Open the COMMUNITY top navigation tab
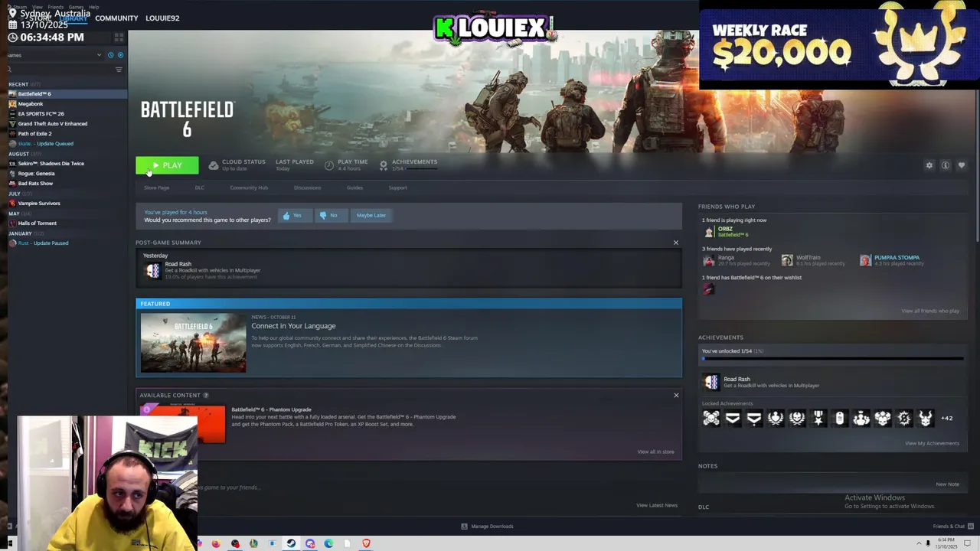Screen dimensions: 980x551 (116, 18)
